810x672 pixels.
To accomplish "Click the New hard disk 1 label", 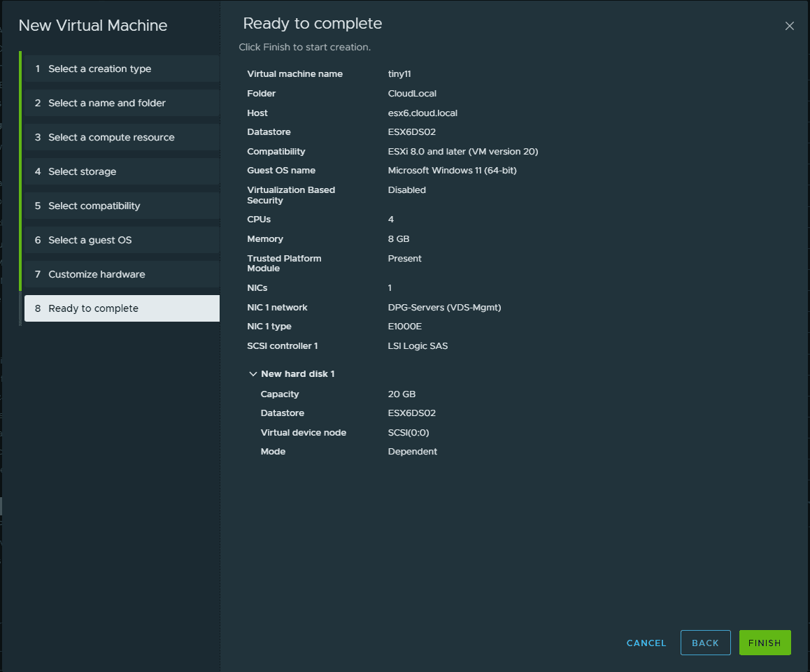I will click(x=297, y=374).
